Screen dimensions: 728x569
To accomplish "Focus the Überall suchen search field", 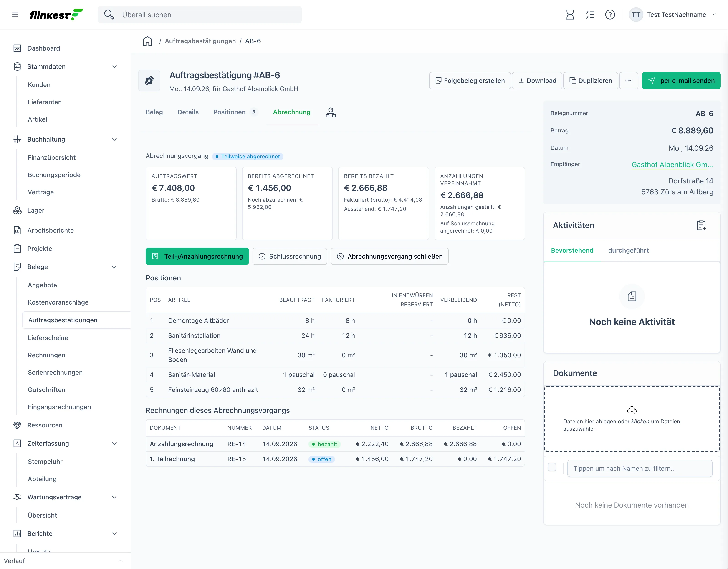I will pyautogui.click(x=200, y=15).
